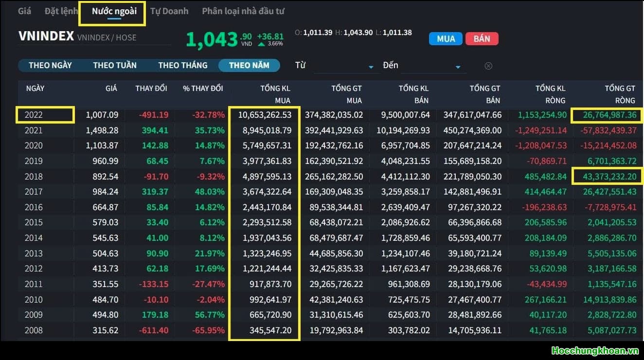Switch to the Tự Doanh tab
The height and width of the screenshot is (360, 644).
click(169, 11)
